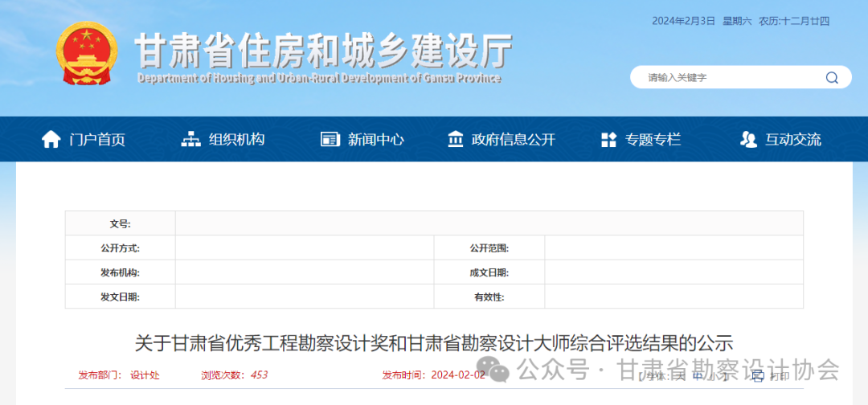The height and width of the screenshot is (405, 868).
Task: Click the article title about 勘察设计奖 公示
Action: click(x=434, y=343)
